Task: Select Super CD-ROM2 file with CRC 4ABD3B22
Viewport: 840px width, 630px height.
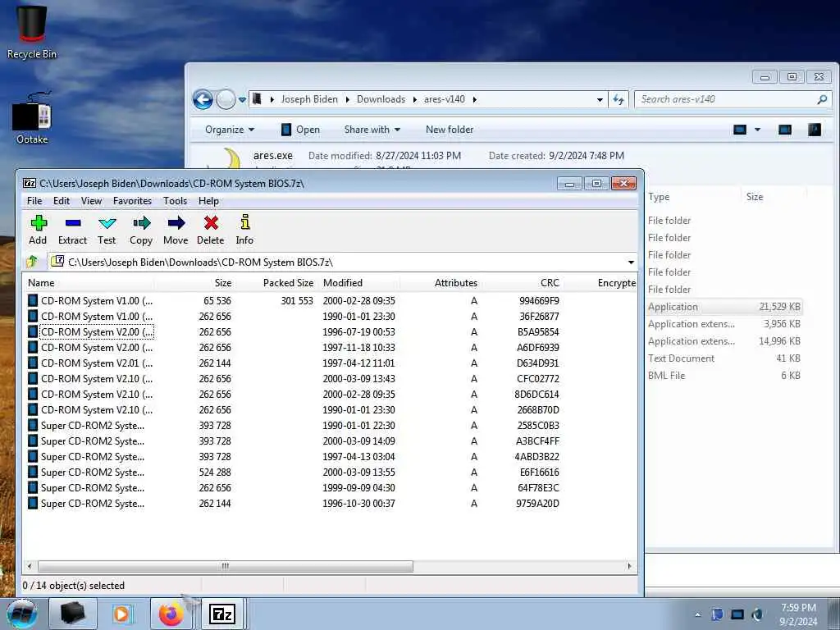Action: click(92, 456)
